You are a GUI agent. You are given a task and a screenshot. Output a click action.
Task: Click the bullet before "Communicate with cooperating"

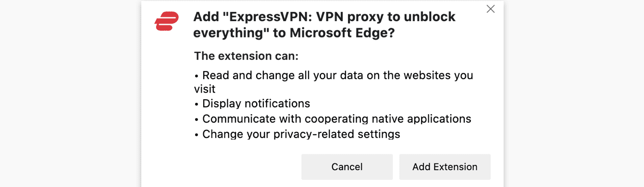click(x=197, y=119)
